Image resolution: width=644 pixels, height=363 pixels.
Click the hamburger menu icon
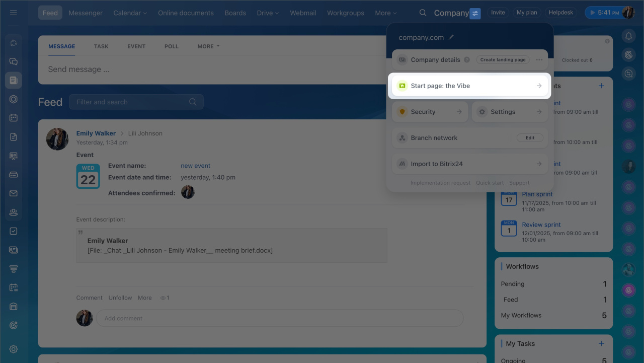14,13
